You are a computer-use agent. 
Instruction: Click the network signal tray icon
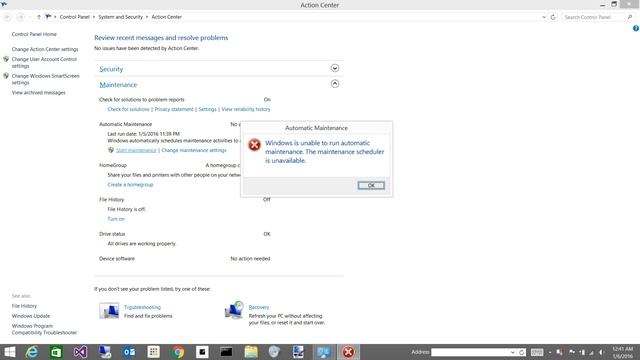(x=591, y=352)
